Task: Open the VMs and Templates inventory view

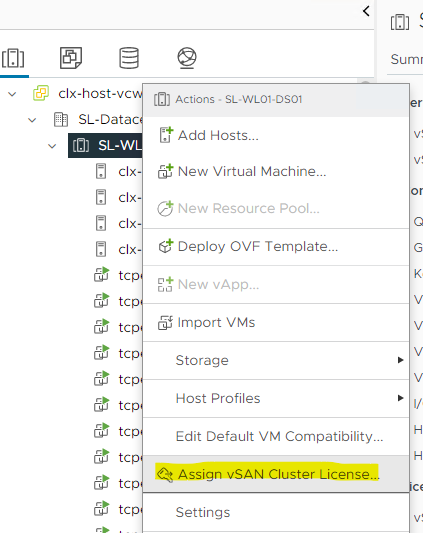Action: click(71, 58)
